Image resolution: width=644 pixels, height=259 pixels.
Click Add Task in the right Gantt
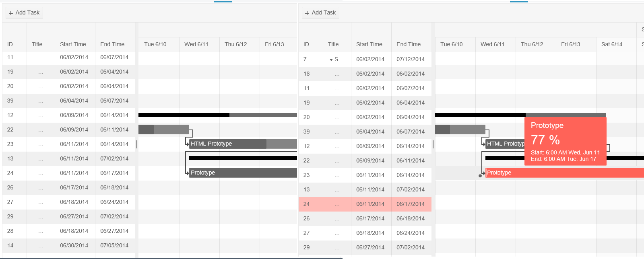[320, 13]
